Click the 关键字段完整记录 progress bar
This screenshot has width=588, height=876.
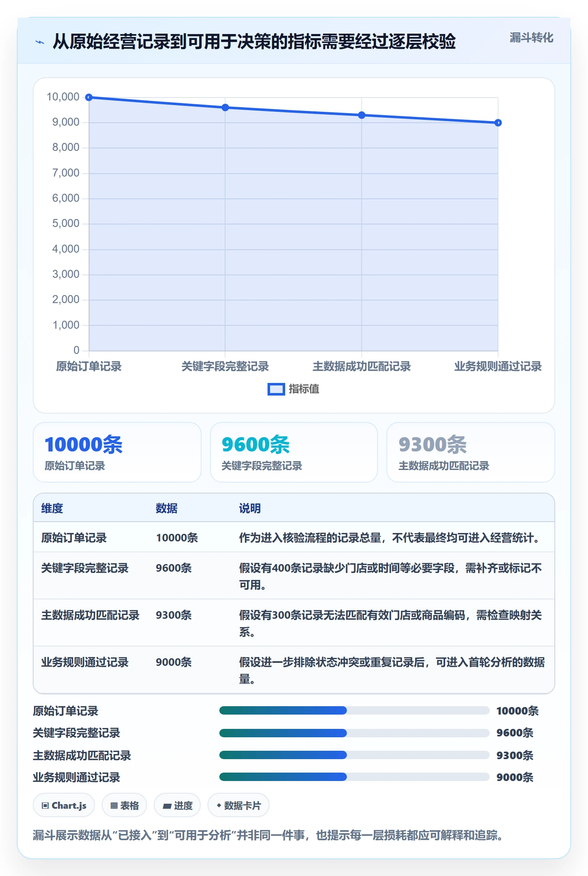pos(354,733)
